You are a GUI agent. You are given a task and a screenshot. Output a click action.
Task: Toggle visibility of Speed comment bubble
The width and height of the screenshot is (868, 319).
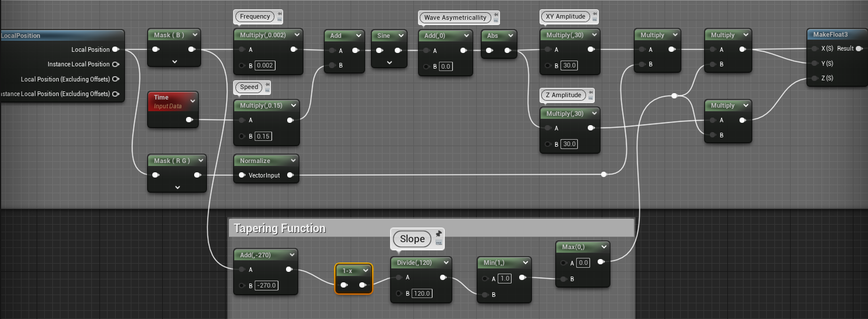coord(267,90)
